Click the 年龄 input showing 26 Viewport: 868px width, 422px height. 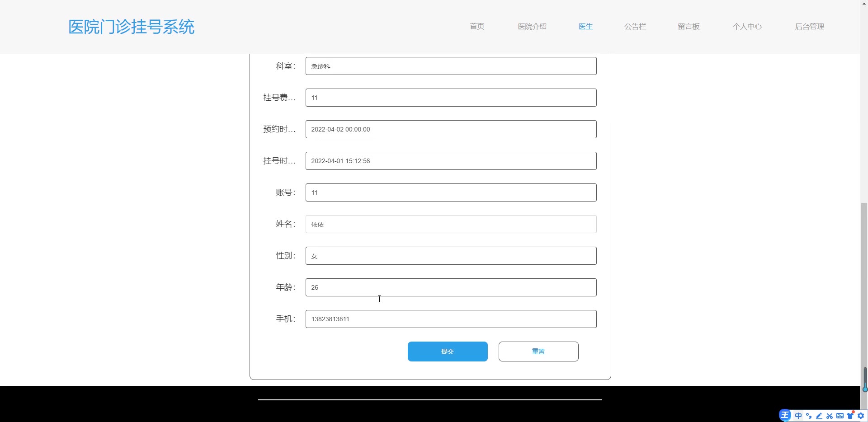coord(451,287)
